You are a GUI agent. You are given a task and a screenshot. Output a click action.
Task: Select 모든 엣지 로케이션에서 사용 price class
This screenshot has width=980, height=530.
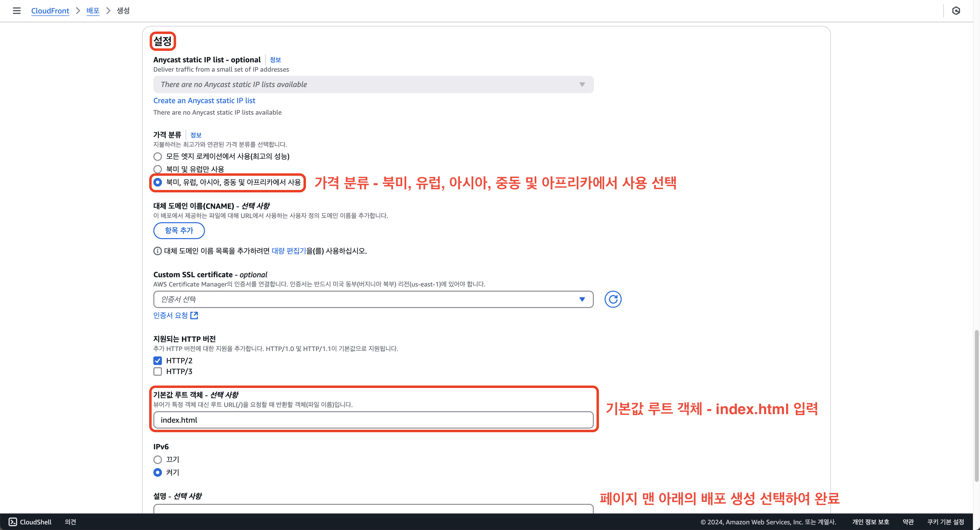(158, 156)
